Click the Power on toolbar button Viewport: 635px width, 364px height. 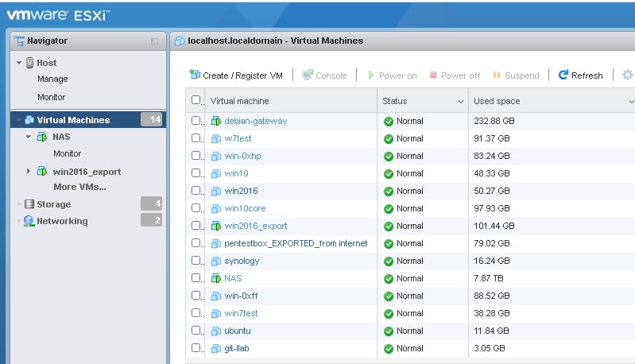(x=392, y=76)
